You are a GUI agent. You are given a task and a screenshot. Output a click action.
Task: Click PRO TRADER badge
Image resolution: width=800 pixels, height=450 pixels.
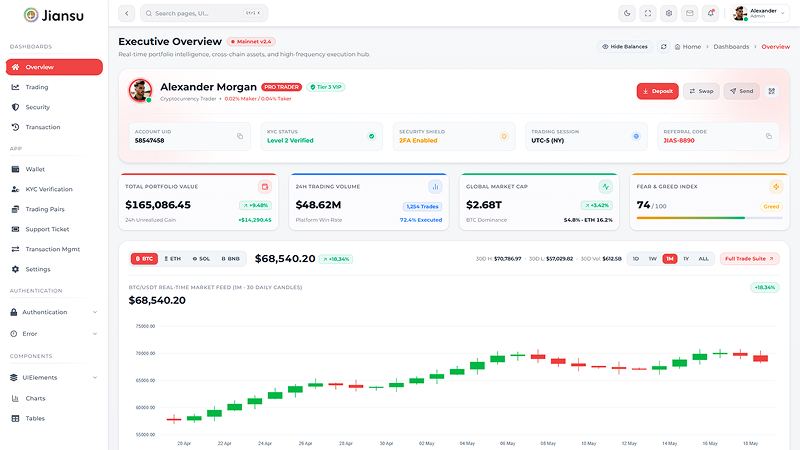(282, 87)
